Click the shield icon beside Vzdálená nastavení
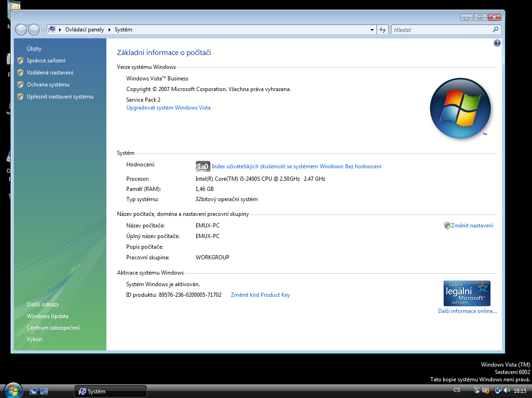The width and height of the screenshot is (532, 398). click(20, 73)
